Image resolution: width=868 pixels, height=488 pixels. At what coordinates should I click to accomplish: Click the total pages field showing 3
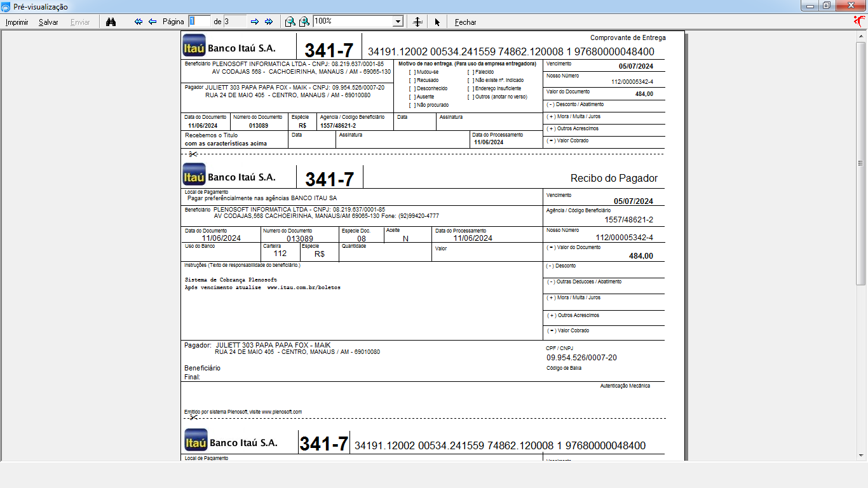click(x=234, y=22)
